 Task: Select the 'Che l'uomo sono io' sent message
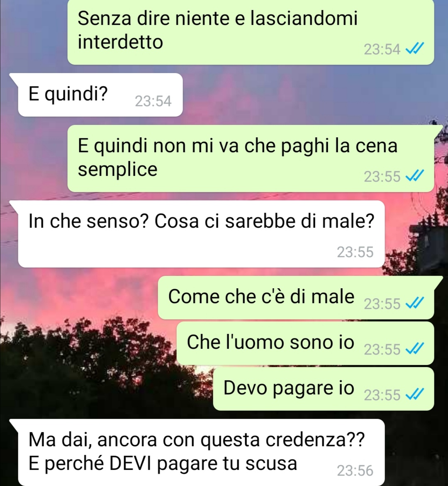coord(305,343)
